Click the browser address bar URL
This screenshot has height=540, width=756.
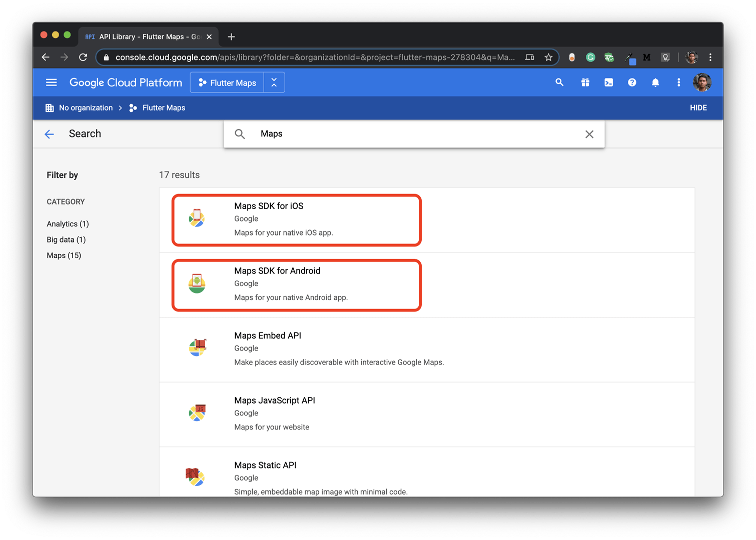(315, 57)
